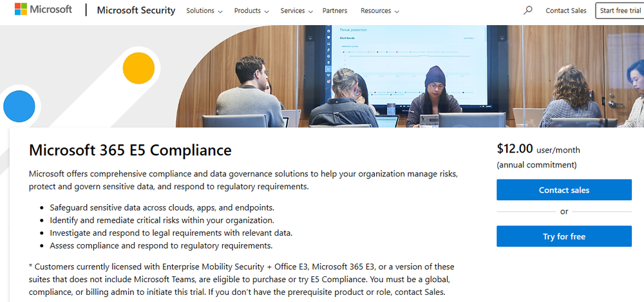This screenshot has width=644, height=302.
Task: Click the blue Contact sales button
Action: pyautogui.click(x=564, y=190)
